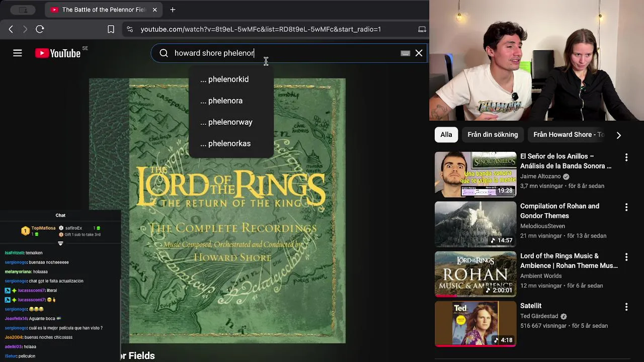Viewport: 644px width, 362px height.
Task: Reload the page
Action: tap(40, 29)
